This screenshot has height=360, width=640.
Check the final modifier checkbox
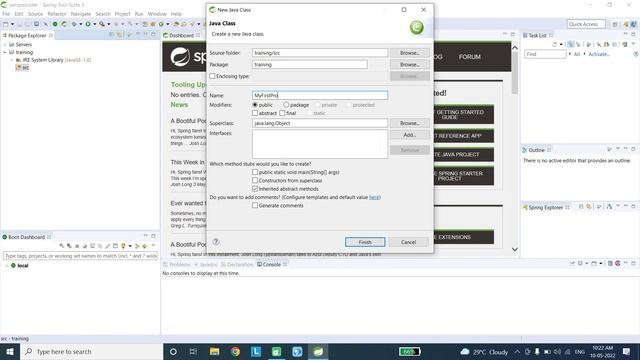point(282,113)
